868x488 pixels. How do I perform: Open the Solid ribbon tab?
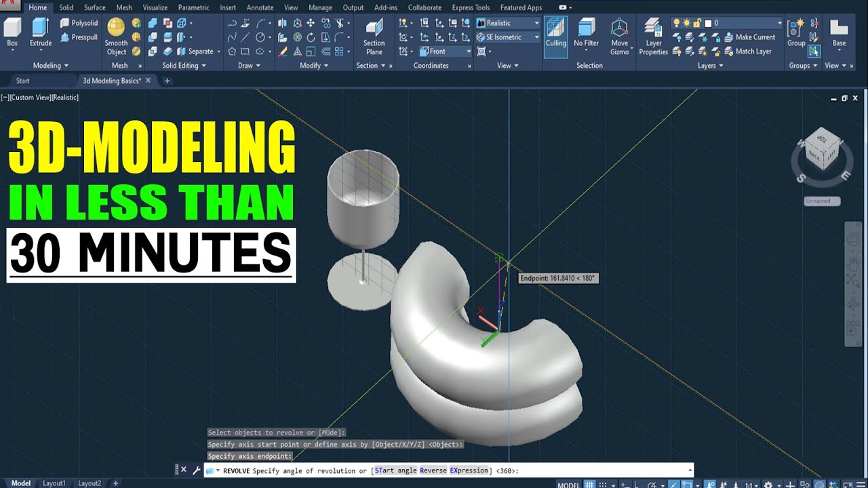pyautogui.click(x=66, y=7)
